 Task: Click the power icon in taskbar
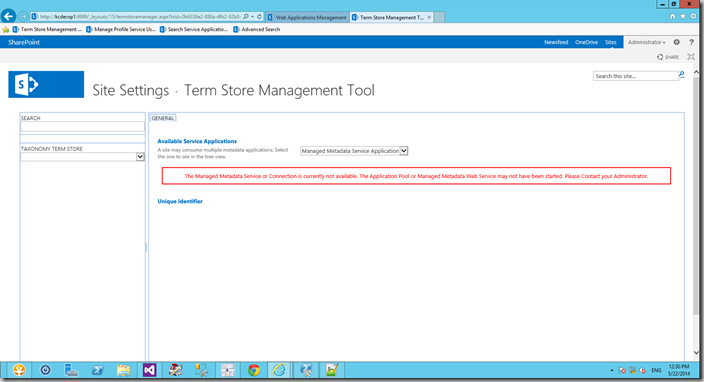(x=45, y=370)
